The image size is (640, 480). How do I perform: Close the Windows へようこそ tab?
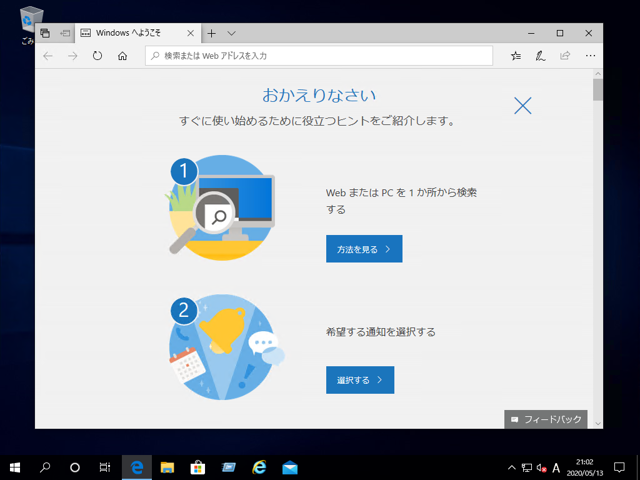pyautogui.click(x=190, y=33)
